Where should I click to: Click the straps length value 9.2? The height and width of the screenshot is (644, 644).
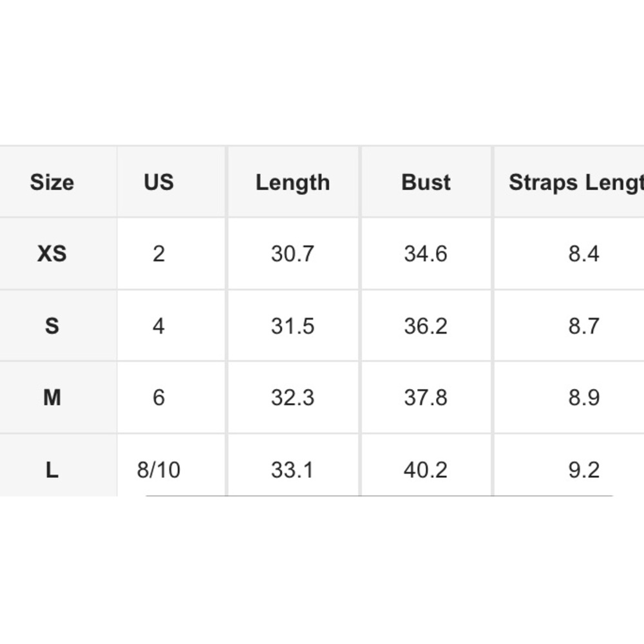[584, 470]
